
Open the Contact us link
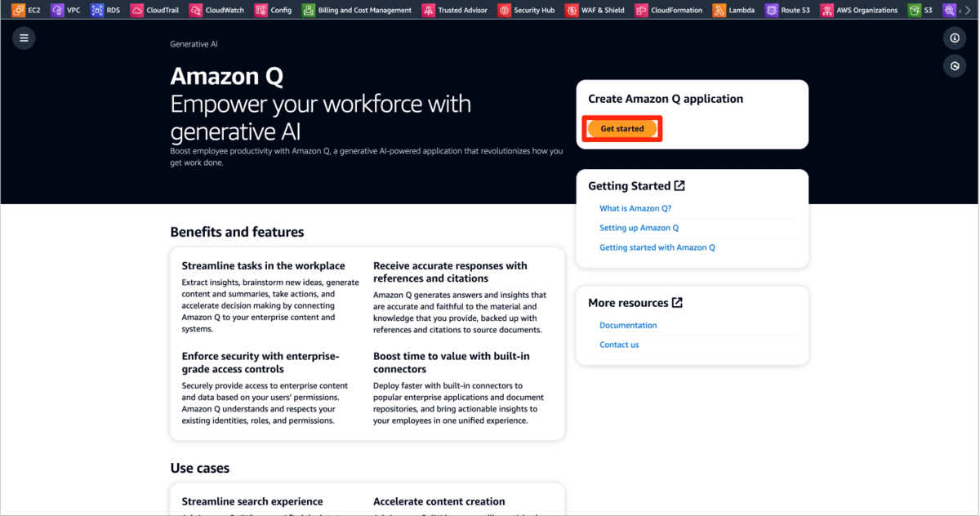[x=619, y=345]
